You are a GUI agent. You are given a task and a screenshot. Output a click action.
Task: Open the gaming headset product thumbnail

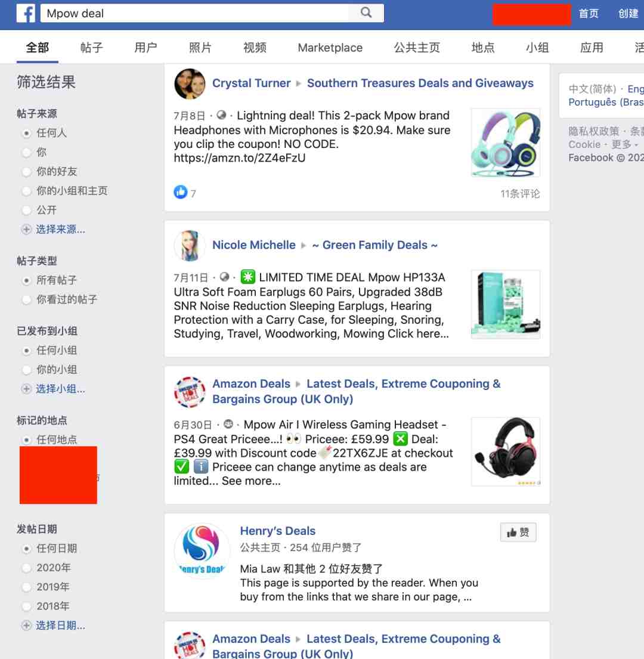[x=506, y=451]
